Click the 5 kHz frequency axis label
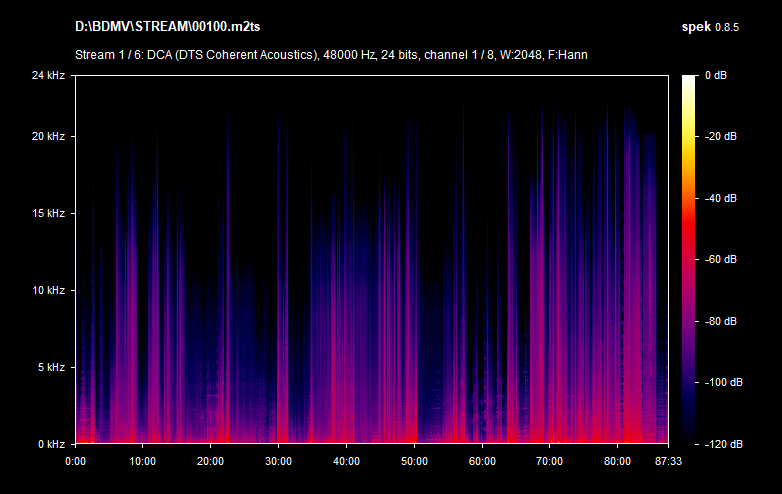Screen dimensions: 782x494 (49, 367)
